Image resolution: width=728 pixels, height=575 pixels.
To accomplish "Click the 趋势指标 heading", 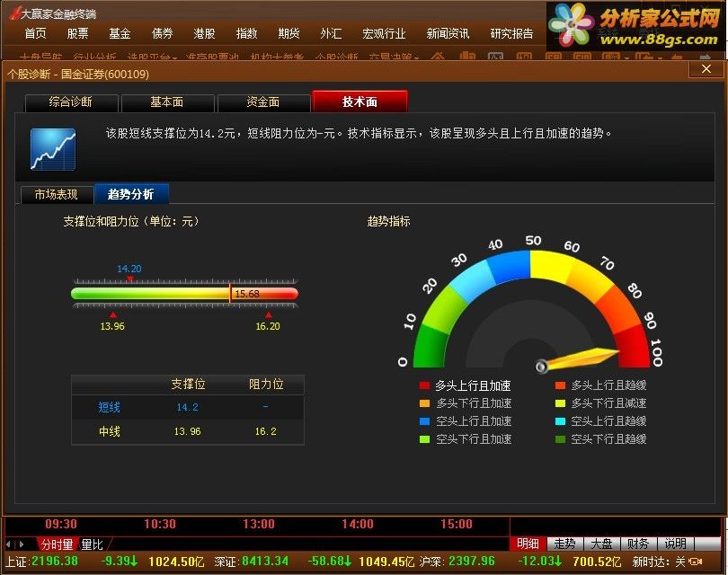I will [x=388, y=221].
